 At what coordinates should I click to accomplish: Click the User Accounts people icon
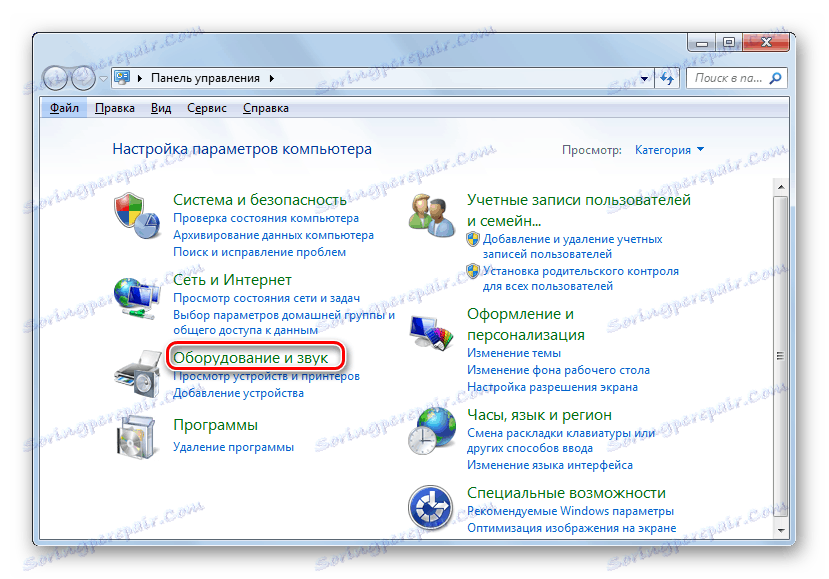coord(431,216)
